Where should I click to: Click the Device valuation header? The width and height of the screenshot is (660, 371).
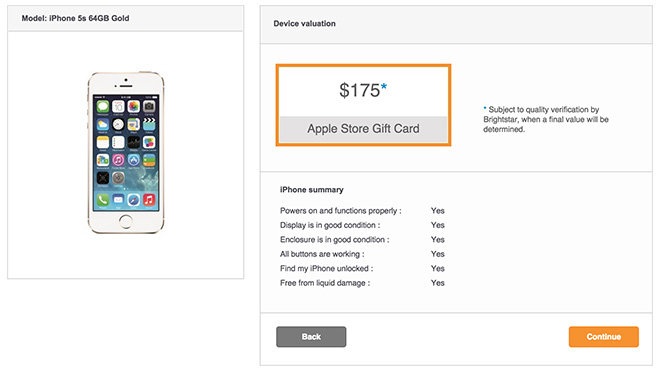click(304, 24)
